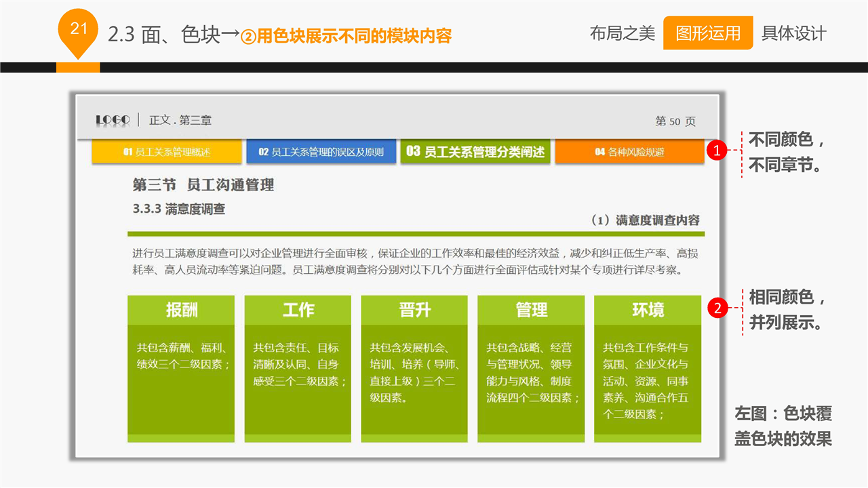Screen dimensions: 868x488
Task: Select the yellow 01 员工关系管理概述 chapter tab
Action: 167,152
